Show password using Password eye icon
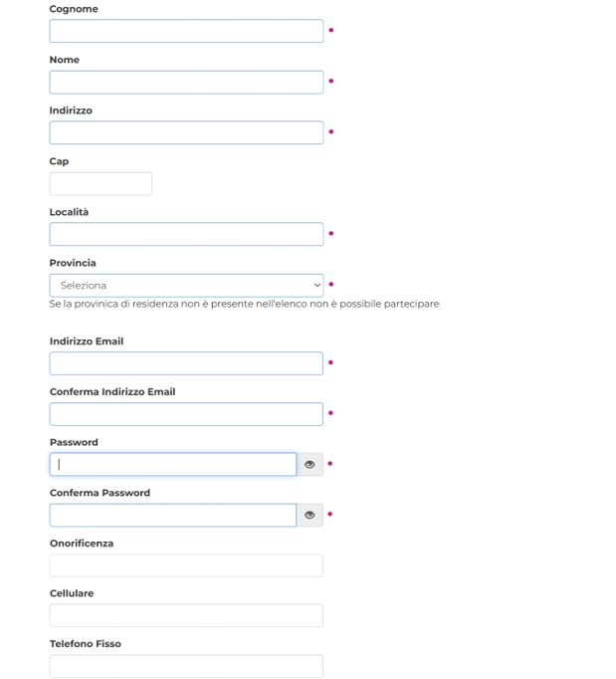Image resolution: width=616 pixels, height=679 pixels. pos(309,464)
